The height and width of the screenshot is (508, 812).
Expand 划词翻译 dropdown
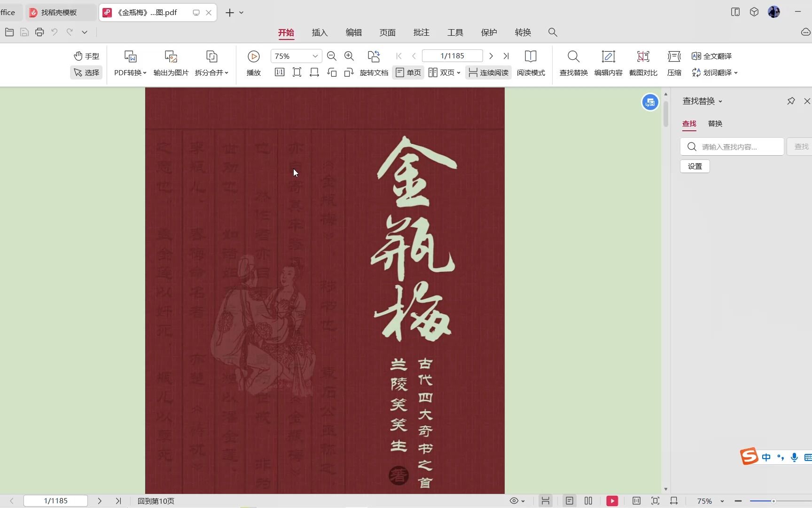[714, 72]
